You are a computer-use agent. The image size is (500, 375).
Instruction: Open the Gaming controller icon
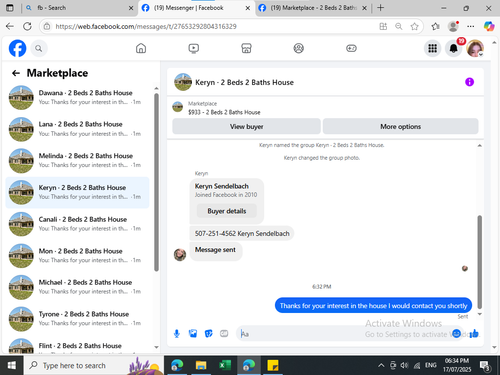point(351,48)
